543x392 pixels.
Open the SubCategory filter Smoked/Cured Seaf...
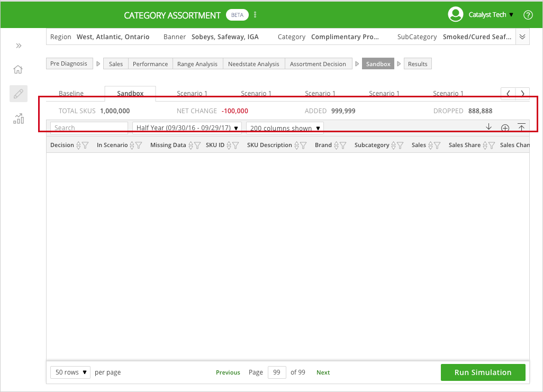click(x=477, y=37)
